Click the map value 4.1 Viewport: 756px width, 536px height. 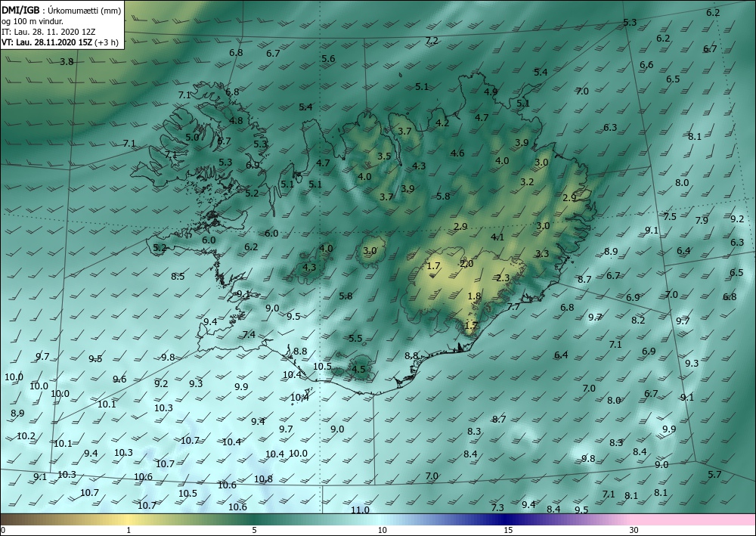[x=497, y=237]
